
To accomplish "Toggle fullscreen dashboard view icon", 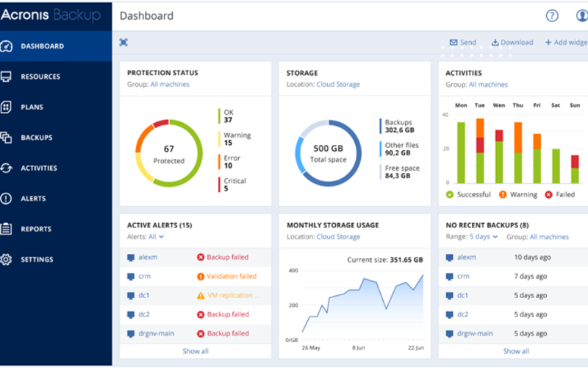I will (123, 42).
